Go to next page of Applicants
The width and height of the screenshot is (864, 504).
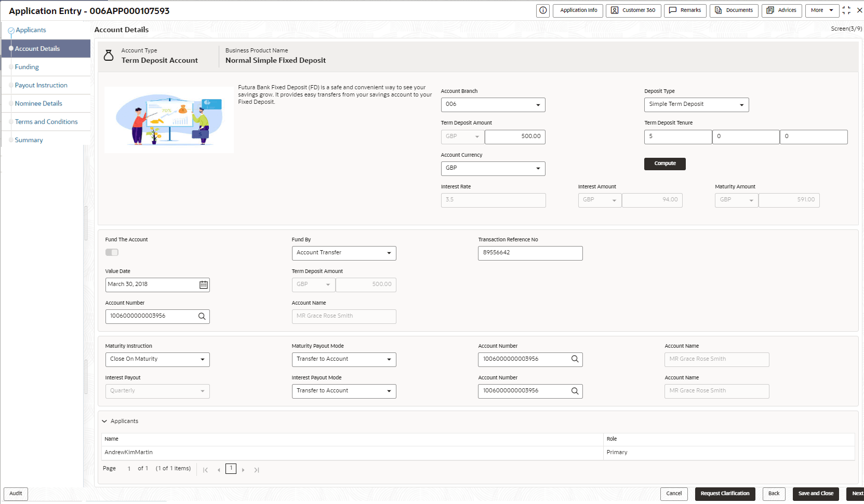[243, 470]
